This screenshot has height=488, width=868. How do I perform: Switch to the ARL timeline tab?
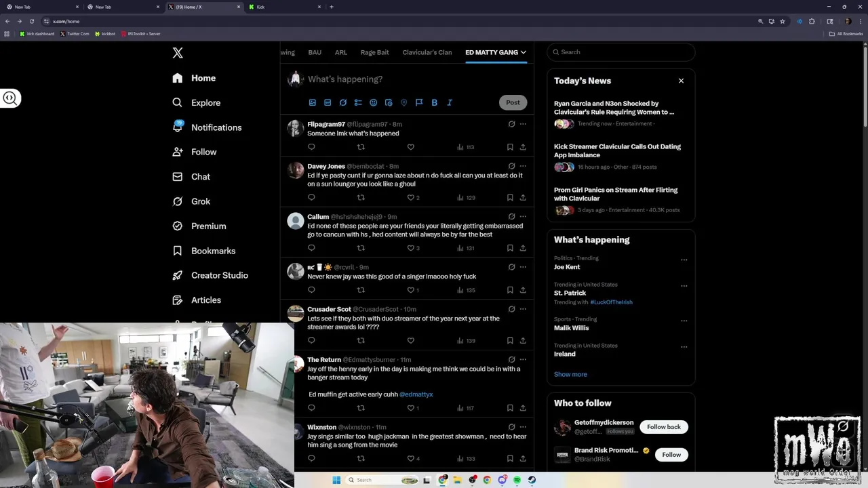(x=341, y=52)
